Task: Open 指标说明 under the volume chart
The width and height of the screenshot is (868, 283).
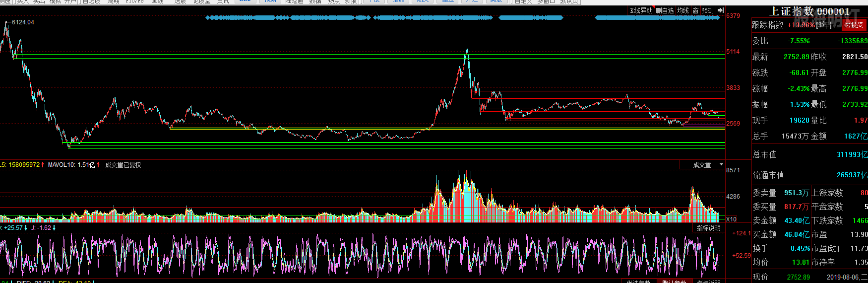Action: tap(708, 228)
